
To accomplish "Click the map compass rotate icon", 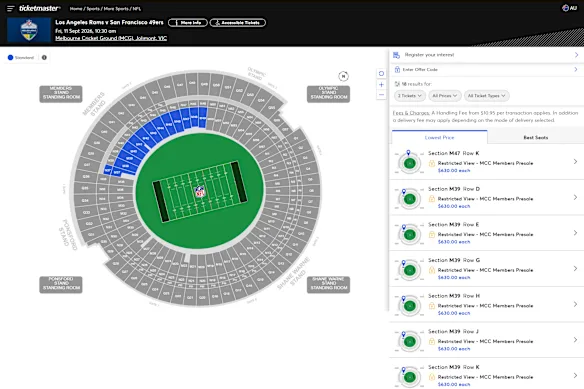I will click(343, 76).
